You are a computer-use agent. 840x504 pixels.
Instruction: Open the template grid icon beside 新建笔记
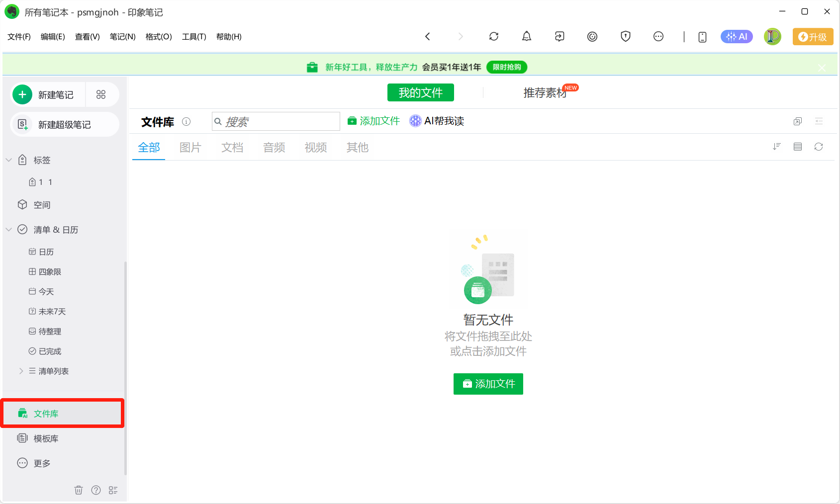(101, 94)
